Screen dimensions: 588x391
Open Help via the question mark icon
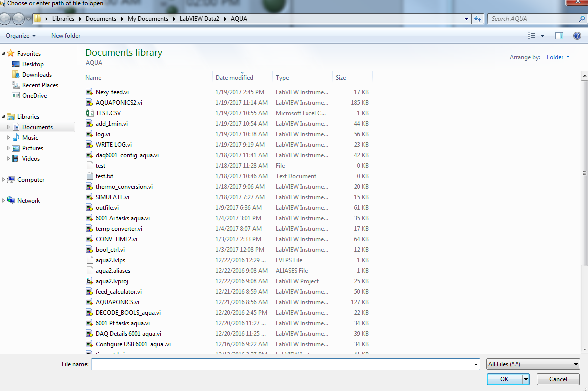tap(577, 35)
